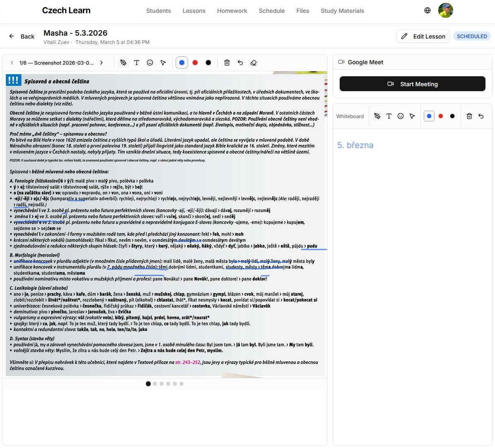Select the Pen tool in the Whiteboard panel

coord(377,116)
